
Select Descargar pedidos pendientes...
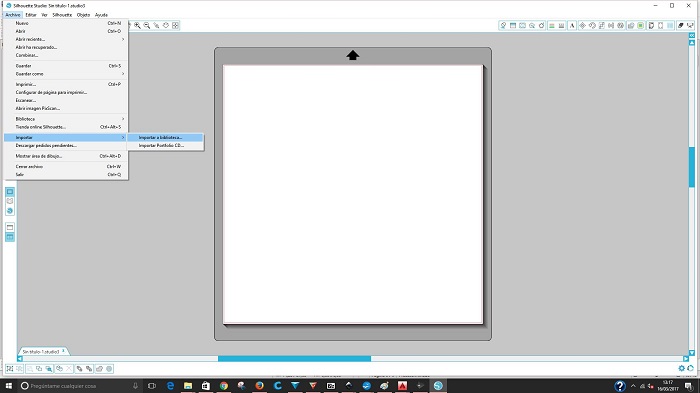click(x=66, y=146)
